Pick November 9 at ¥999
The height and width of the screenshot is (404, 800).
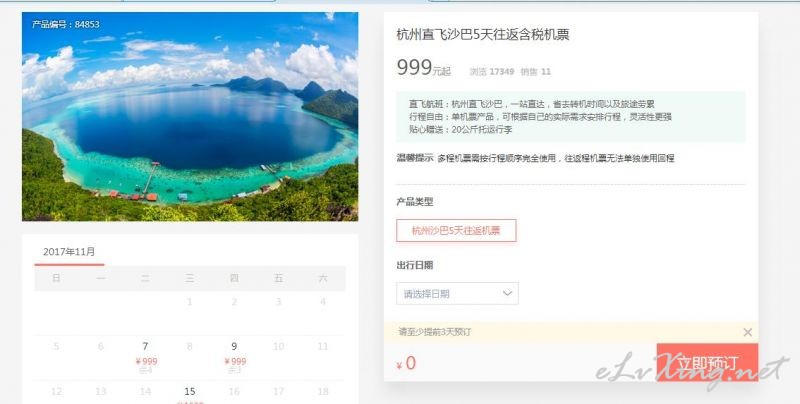(234, 356)
